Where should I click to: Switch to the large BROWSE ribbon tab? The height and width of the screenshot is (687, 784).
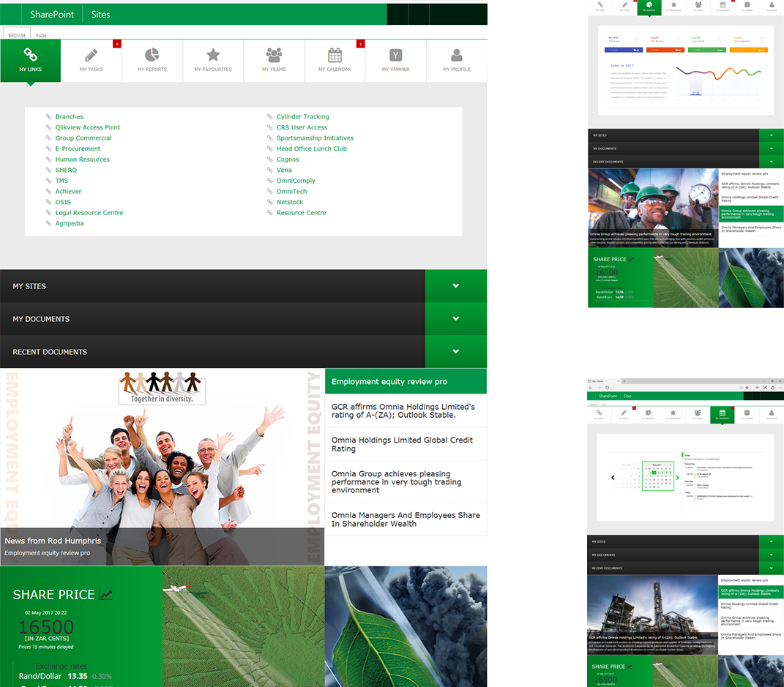(17, 35)
